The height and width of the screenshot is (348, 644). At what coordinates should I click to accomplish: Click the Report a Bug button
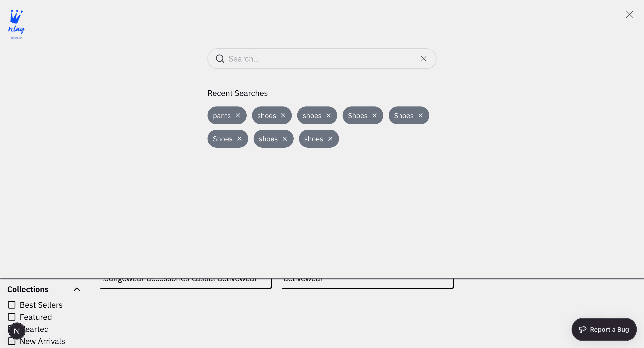pyautogui.click(x=604, y=329)
